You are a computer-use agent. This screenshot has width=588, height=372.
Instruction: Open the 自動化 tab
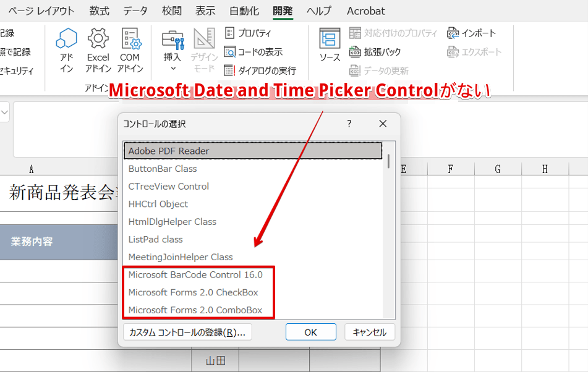point(244,11)
